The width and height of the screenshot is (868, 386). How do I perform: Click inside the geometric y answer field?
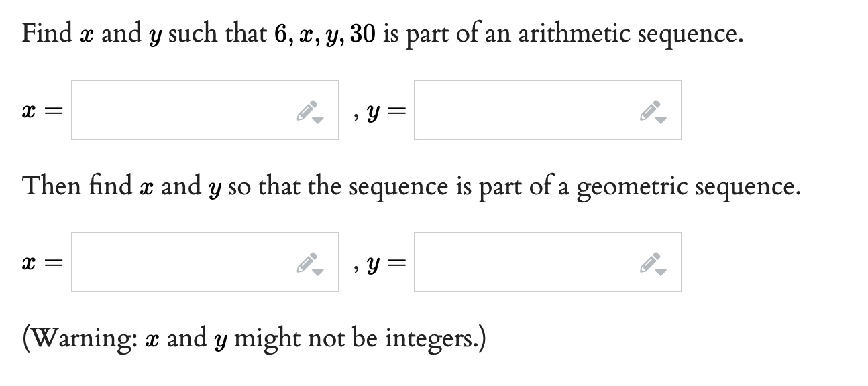click(x=523, y=262)
